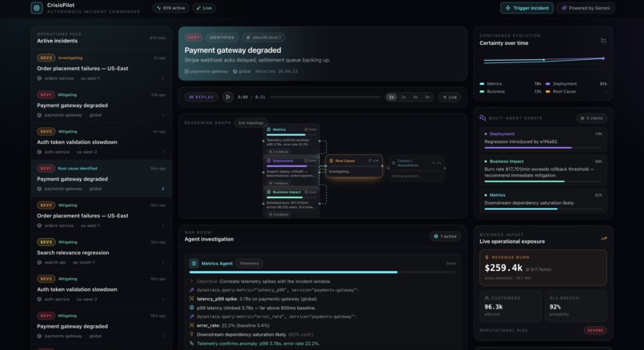Viewport: 644px width, 350px height.
Task: Open Order placement failures 15m ago incident
Action: point(101,215)
